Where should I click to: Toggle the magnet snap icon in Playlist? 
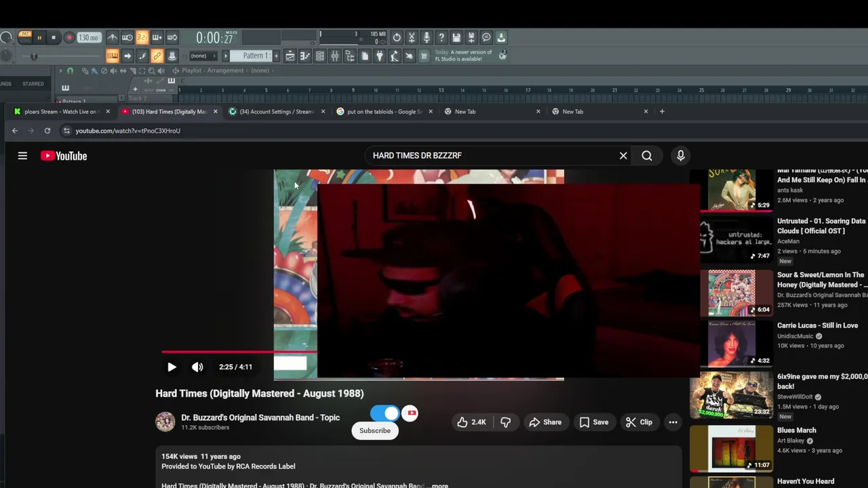click(70, 70)
